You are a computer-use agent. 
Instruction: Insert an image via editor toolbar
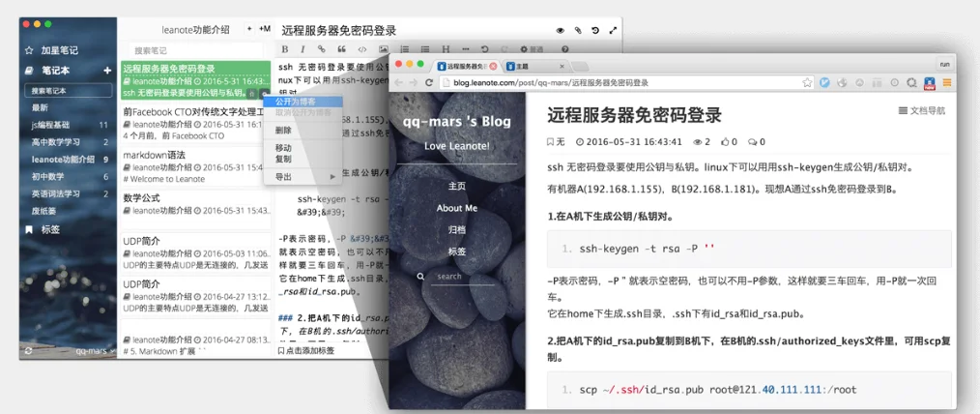tap(383, 48)
